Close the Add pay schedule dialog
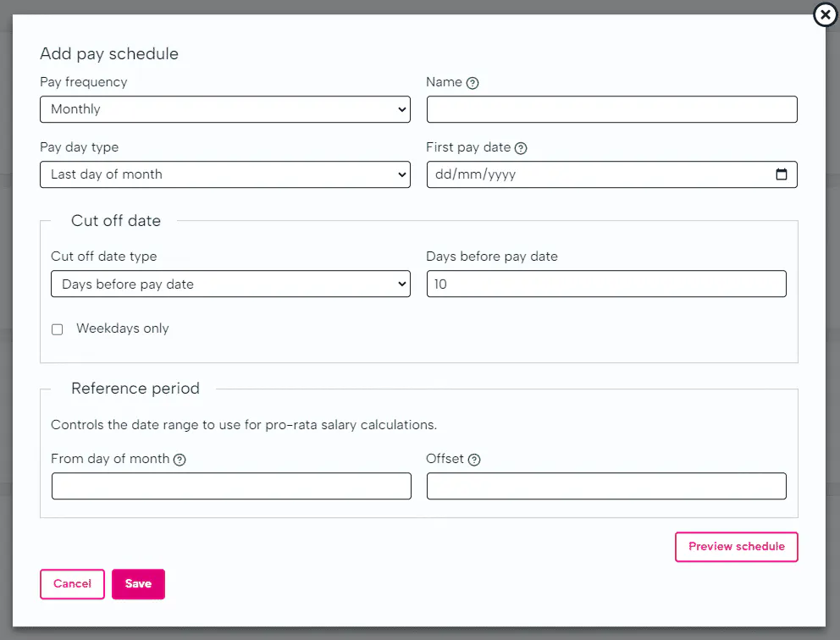 pos(825,14)
